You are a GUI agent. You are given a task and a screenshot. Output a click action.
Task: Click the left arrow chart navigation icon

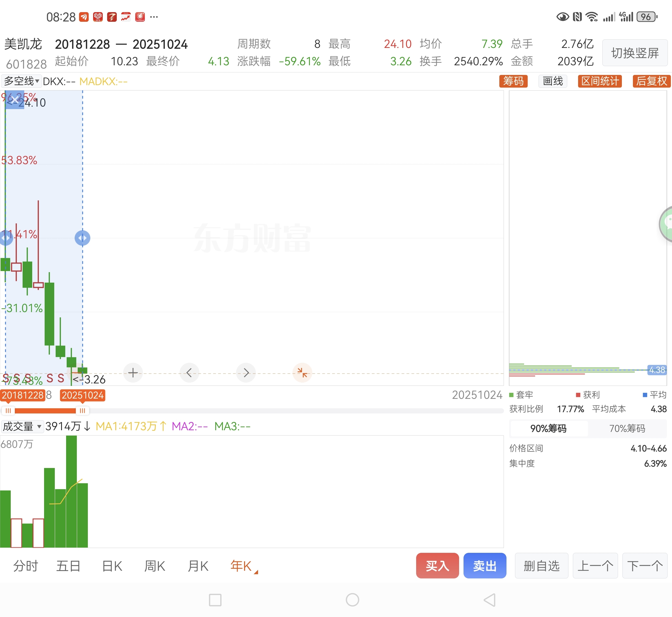tap(189, 373)
